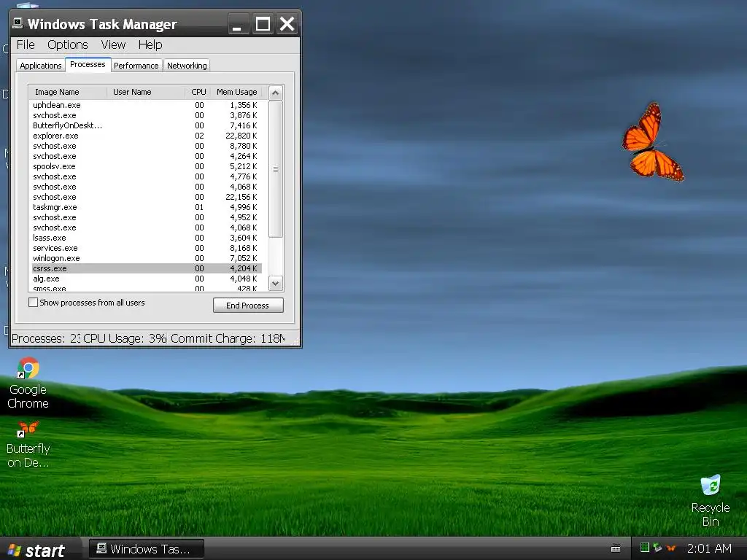
Task: Click the 2:01 AM clock
Action: 709,548
